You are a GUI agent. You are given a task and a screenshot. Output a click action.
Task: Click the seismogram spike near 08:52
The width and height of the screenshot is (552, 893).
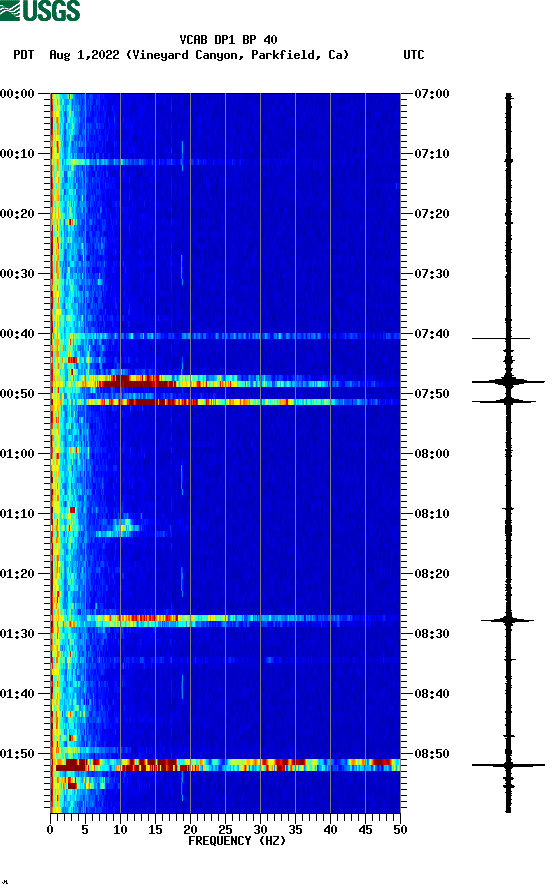508,765
